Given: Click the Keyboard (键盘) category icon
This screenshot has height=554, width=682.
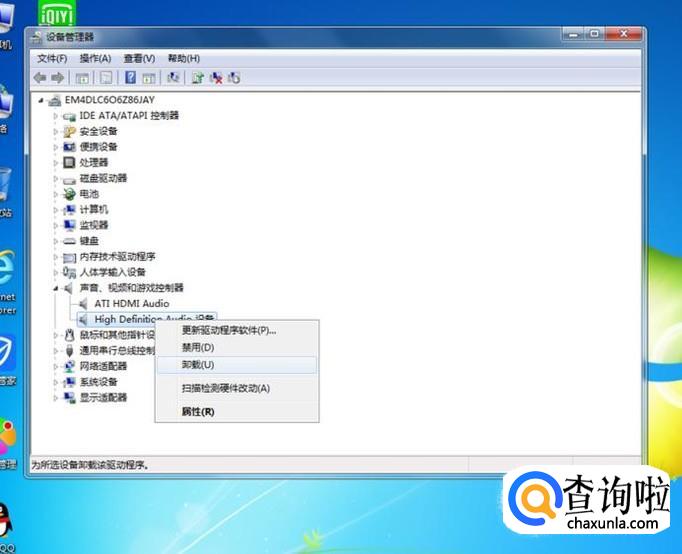Looking at the screenshot, I should (x=69, y=241).
